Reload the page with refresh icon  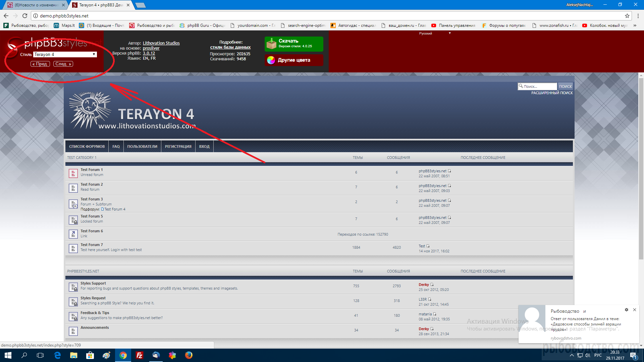(25, 16)
